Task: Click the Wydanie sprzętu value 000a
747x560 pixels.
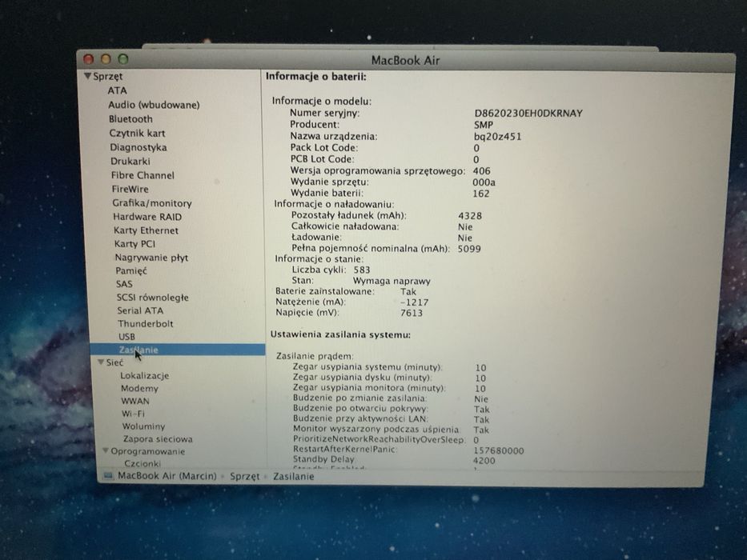Action: [x=484, y=182]
